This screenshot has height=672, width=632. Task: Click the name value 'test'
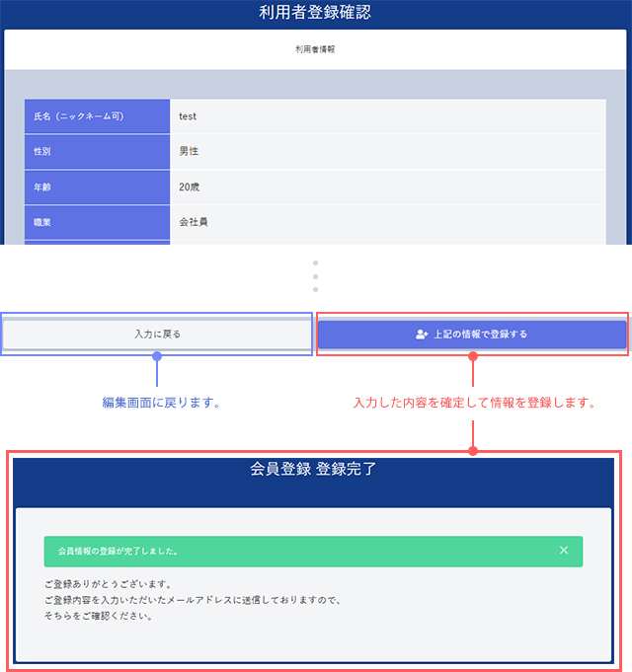coord(188,116)
